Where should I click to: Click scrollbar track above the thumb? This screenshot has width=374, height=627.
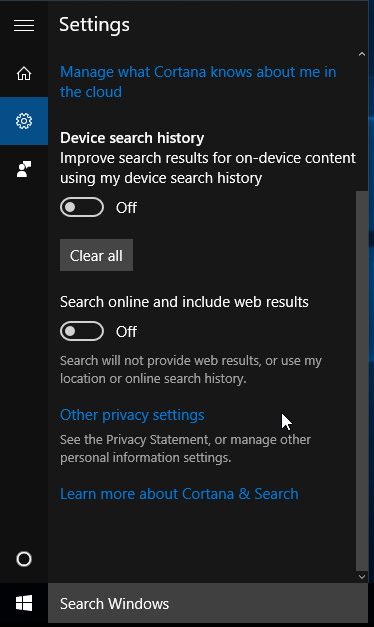click(x=362, y=125)
